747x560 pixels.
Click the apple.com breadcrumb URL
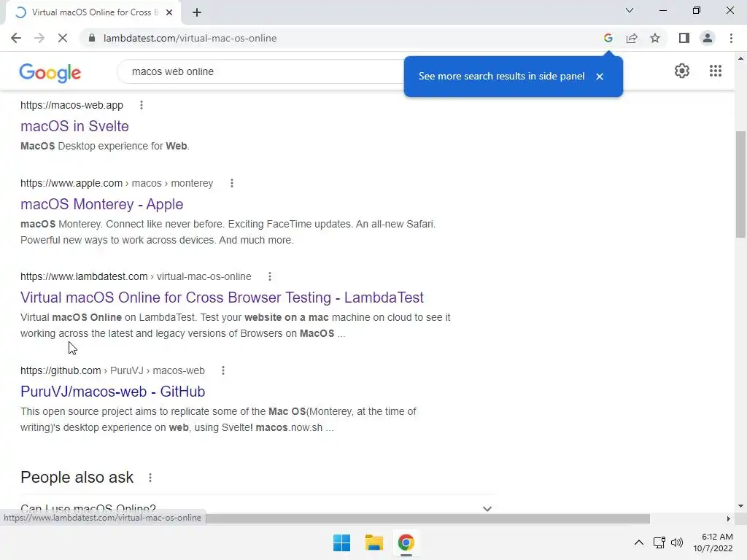[x=117, y=183]
